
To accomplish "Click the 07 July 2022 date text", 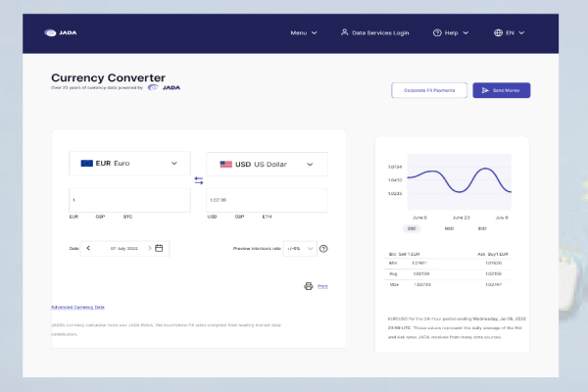I will (124, 248).
